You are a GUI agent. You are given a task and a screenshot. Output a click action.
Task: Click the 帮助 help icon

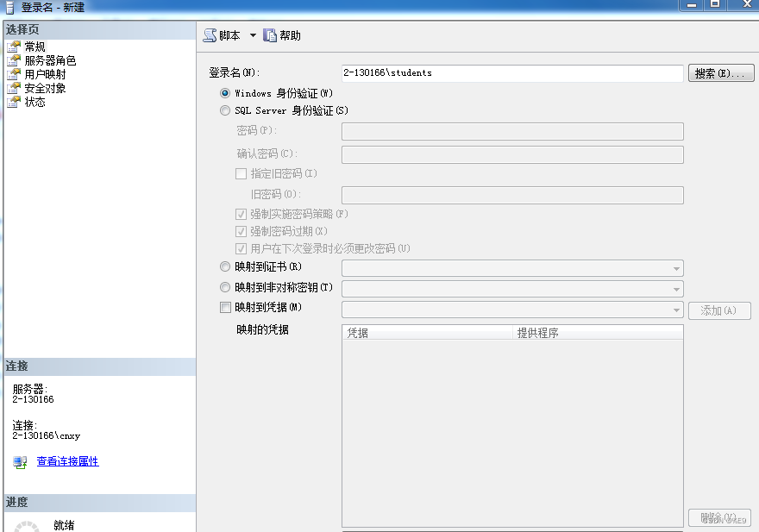tap(270, 35)
